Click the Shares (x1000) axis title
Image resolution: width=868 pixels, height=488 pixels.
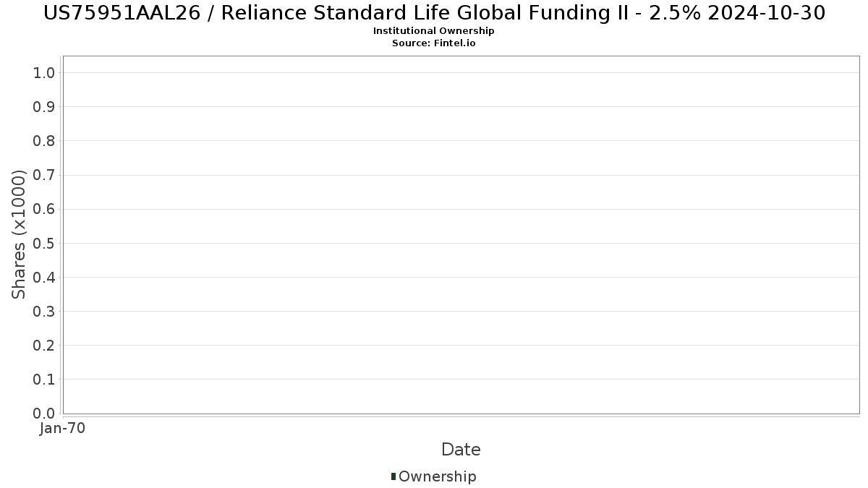tap(20, 234)
